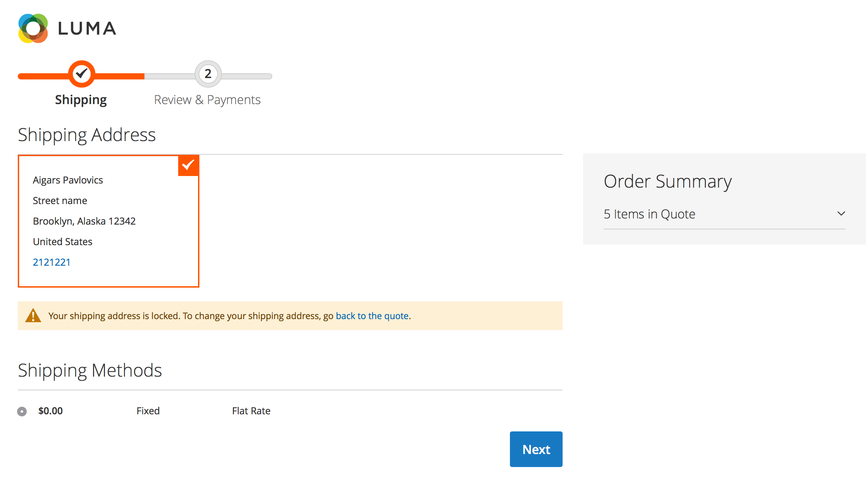Click the Luma circular logo icon
The width and height of the screenshot is (868, 504).
33,28
